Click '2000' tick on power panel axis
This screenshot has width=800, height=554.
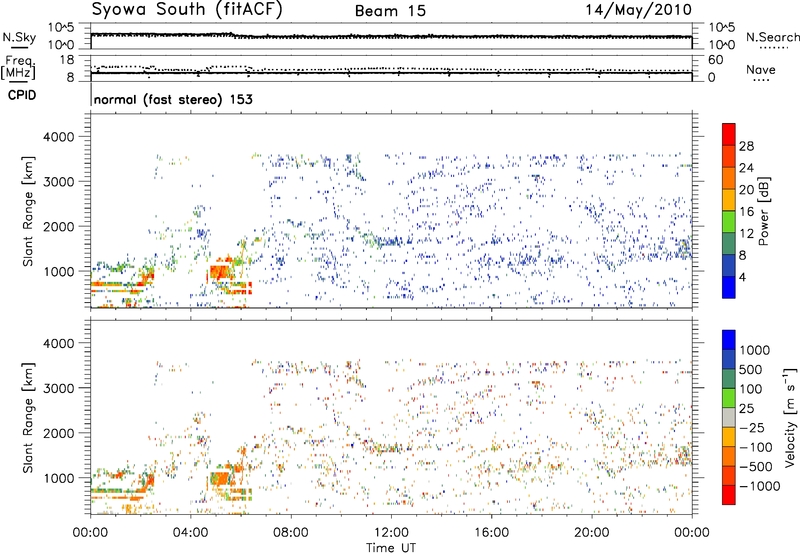point(59,226)
